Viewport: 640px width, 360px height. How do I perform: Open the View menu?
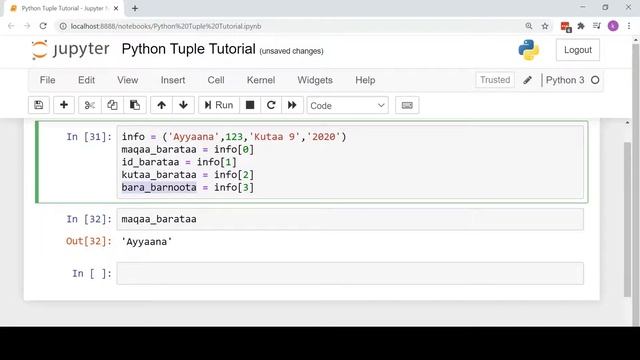(x=128, y=80)
